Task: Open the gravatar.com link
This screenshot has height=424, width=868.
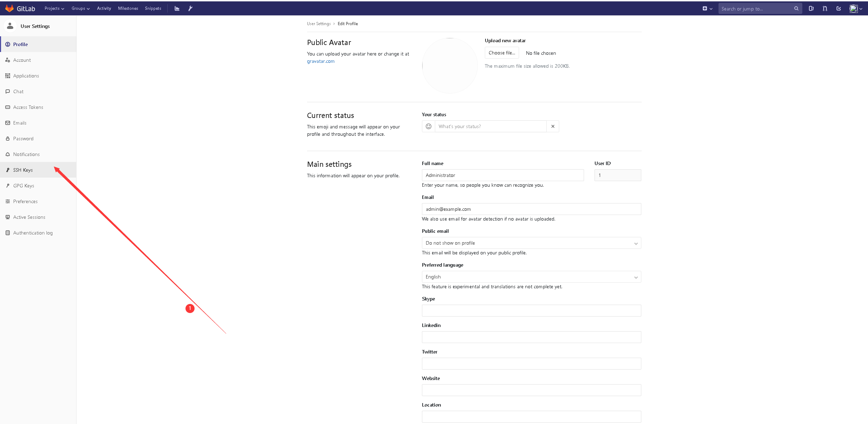Action: click(x=320, y=61)
